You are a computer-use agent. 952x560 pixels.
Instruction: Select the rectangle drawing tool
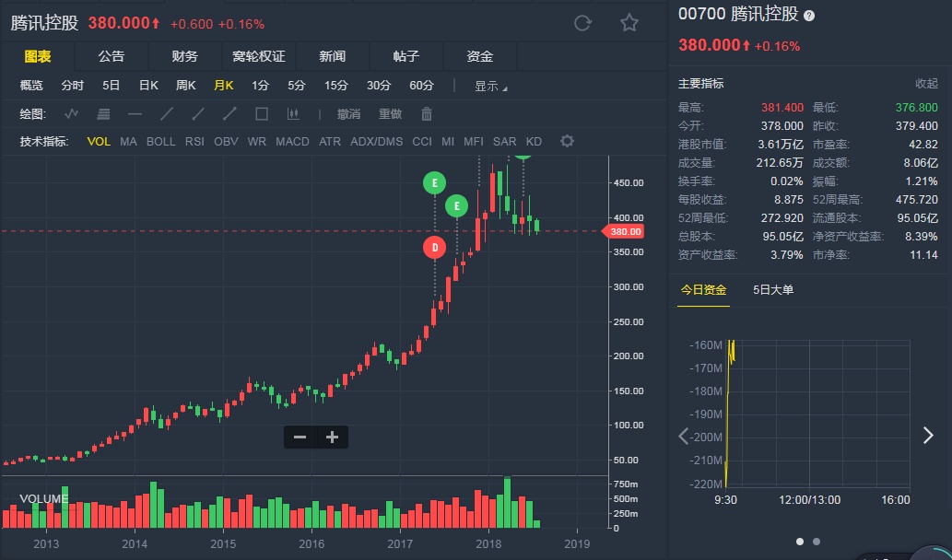[x=261, y=114]
